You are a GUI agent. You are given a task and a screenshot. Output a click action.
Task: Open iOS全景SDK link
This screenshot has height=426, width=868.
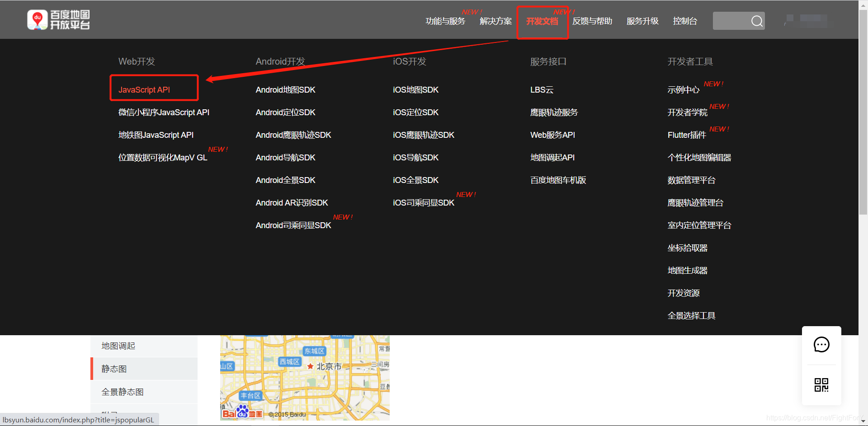tap(416, 180)
